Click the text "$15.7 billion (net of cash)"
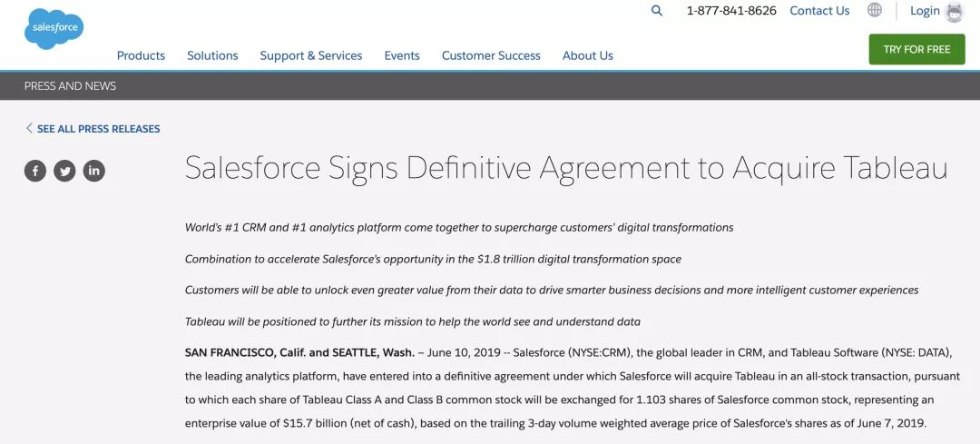The height and width of the screenshot is (444, 980). coord(349,423)
